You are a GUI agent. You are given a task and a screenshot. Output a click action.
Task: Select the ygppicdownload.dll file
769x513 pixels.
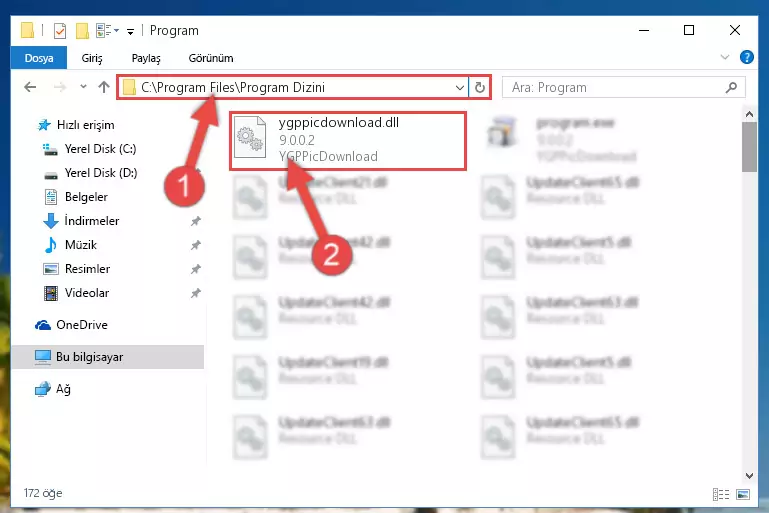coord(348,140)
